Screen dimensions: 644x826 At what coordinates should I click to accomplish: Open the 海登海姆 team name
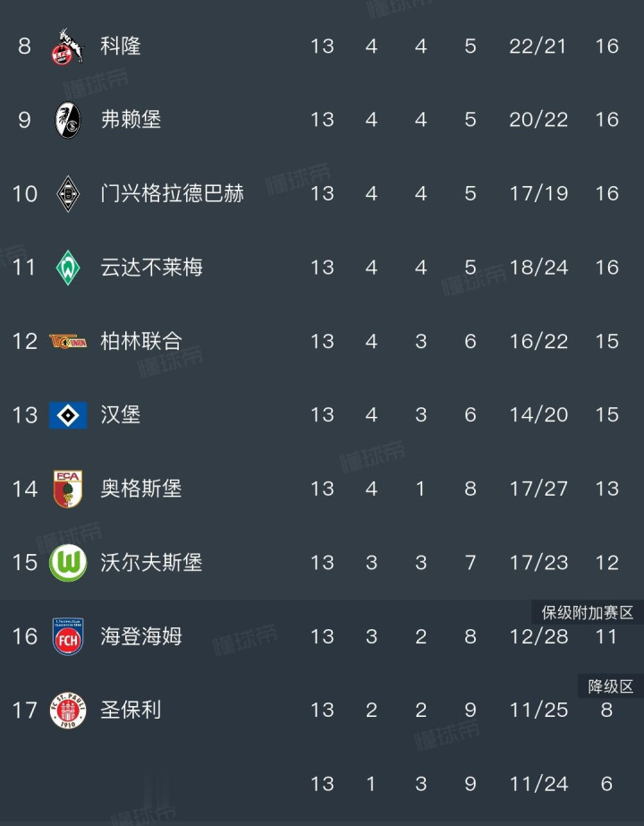click(141, 636)
